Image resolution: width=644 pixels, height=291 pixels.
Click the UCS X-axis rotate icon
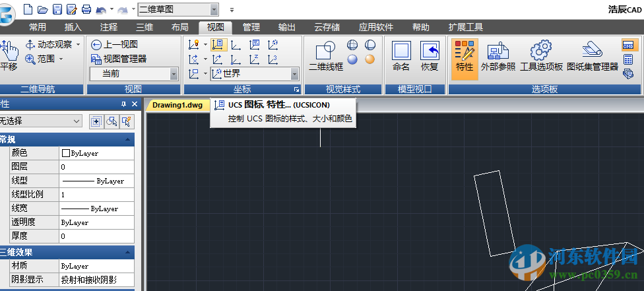click(x=193, y=59)
